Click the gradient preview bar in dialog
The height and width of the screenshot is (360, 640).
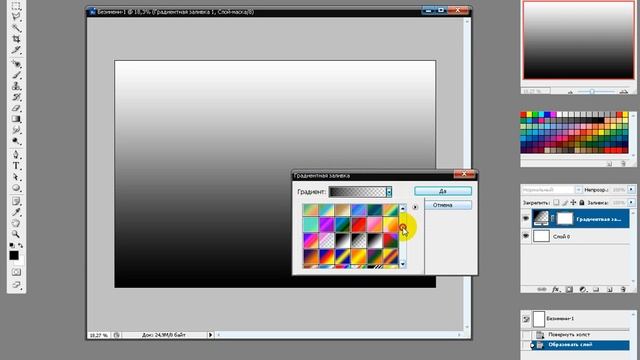point(358,192)
